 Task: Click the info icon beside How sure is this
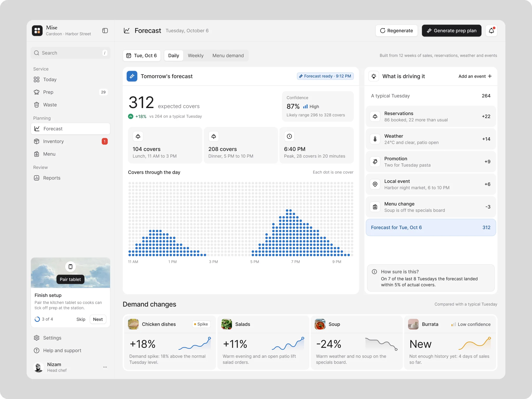coord(374,272)
